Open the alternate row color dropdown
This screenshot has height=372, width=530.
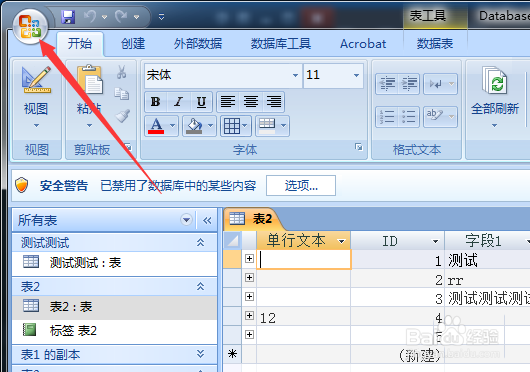284,126
